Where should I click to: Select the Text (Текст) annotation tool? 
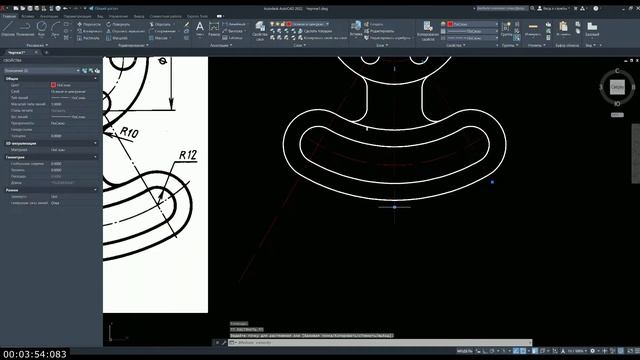tap(200, 29)
